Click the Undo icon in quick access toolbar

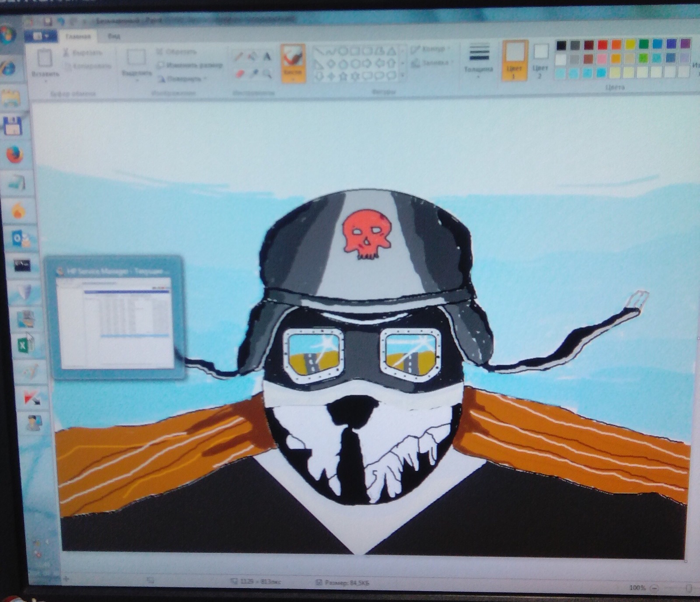pos(61,21)
